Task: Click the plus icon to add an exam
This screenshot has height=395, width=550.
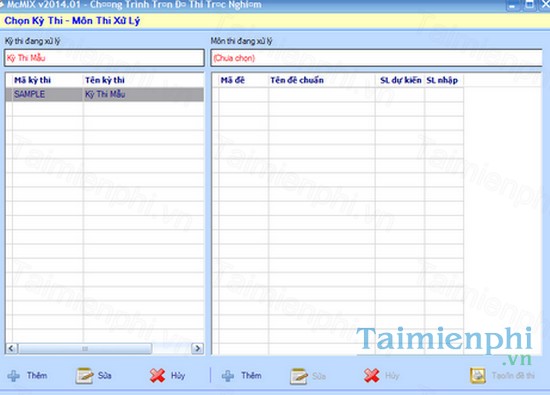Action: (x=14, y=376)
